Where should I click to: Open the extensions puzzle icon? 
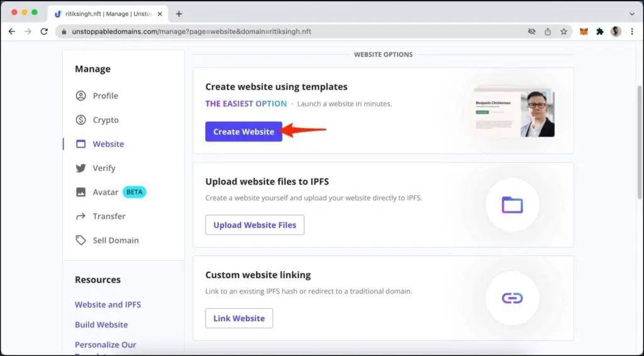(x=599, y=31)
